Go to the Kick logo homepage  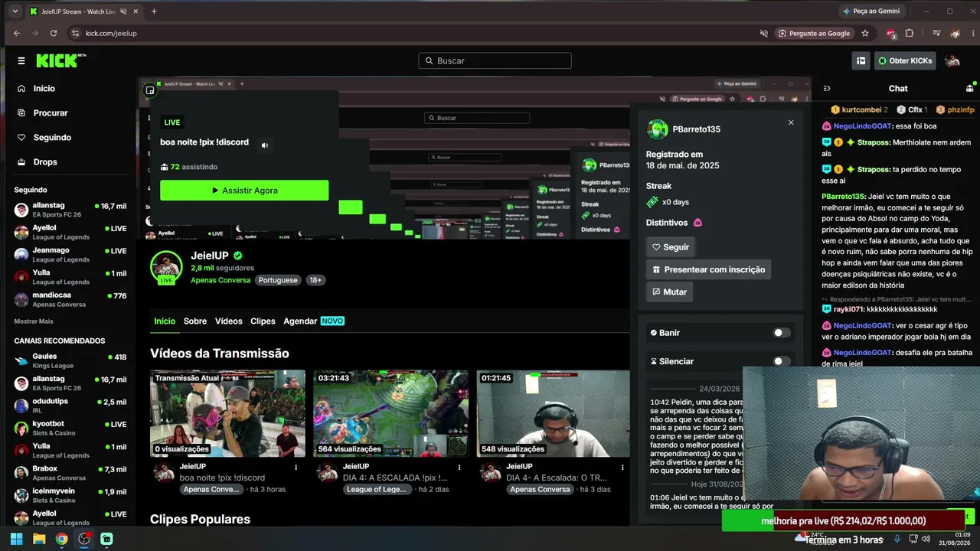61,60
